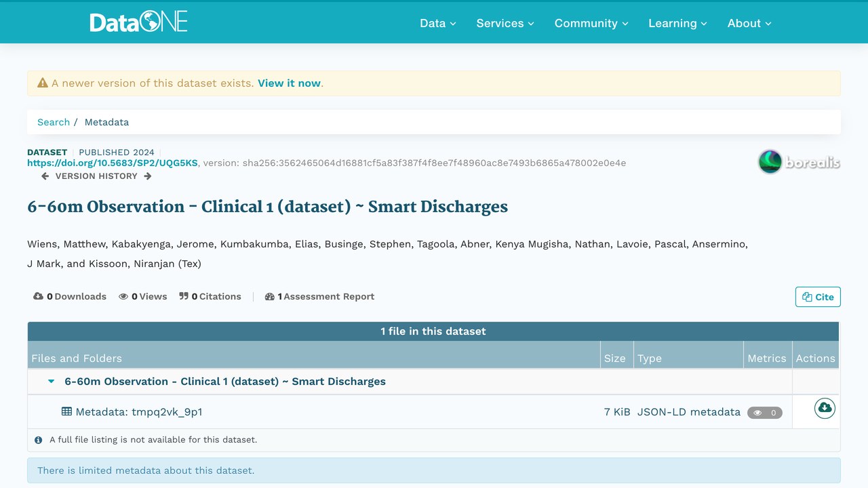Click the dataset title heading
The image size is (868, 488).
[x=267, y=207]
